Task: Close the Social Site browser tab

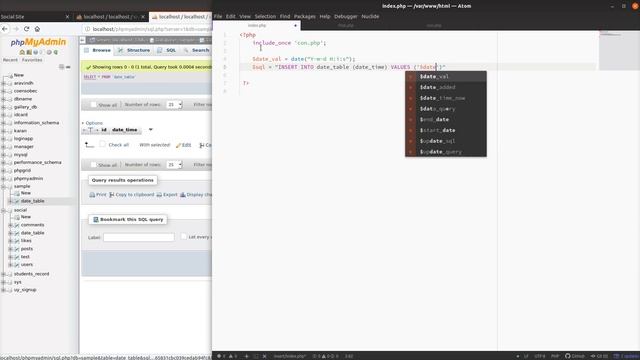Action: coord(67,17)
